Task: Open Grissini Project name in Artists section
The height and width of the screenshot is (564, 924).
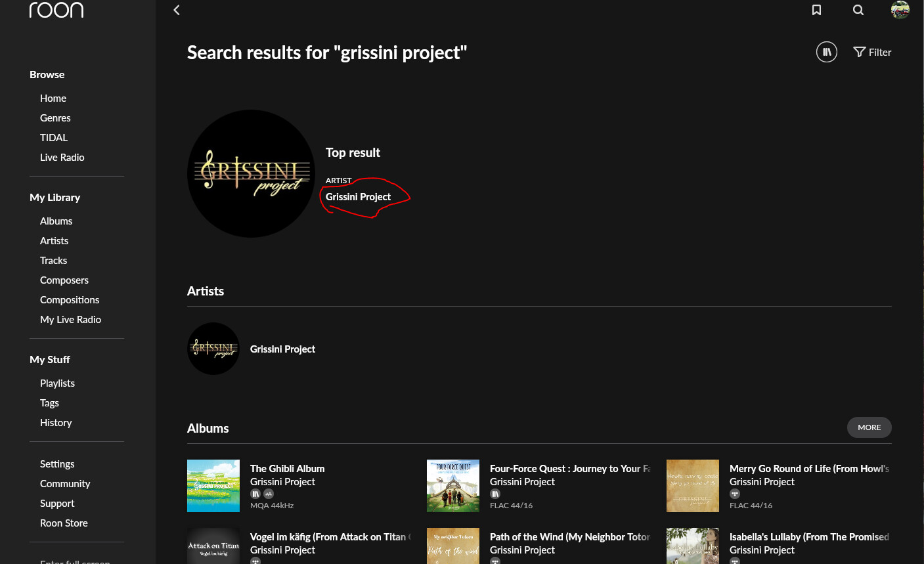Action: click(x=282, y=349)
